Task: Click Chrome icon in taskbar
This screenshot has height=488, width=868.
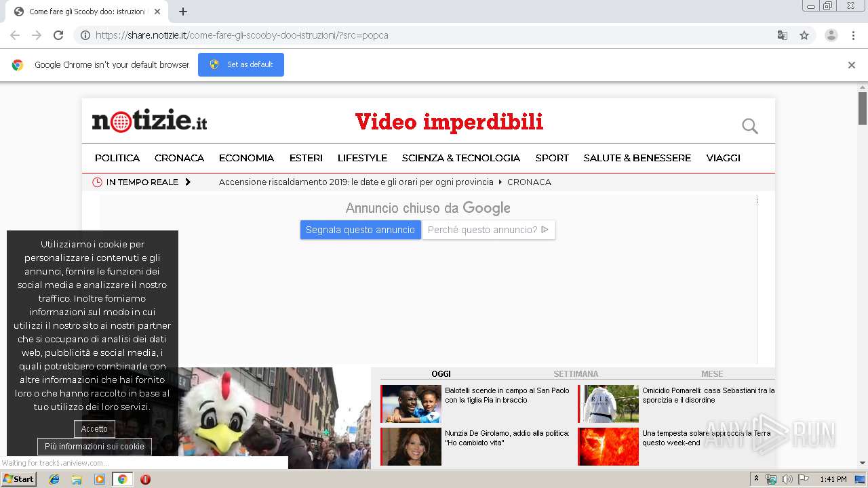Action: coord(122,479)
